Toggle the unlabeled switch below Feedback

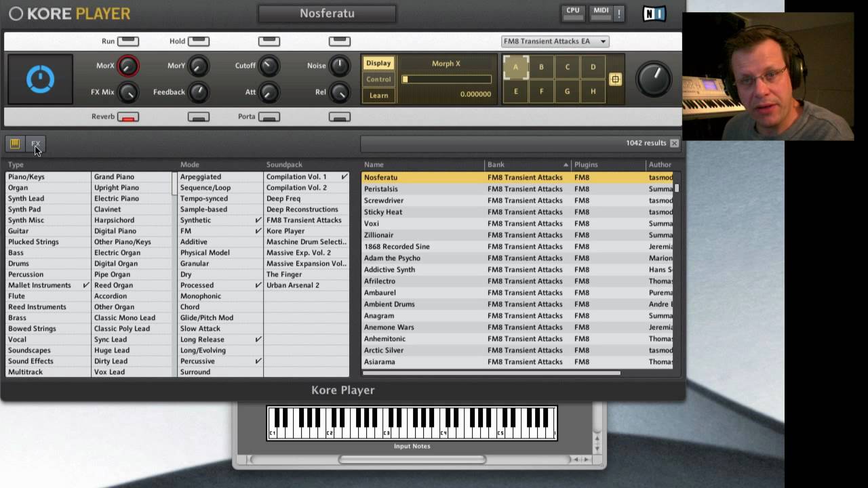[x=198, y=117]
